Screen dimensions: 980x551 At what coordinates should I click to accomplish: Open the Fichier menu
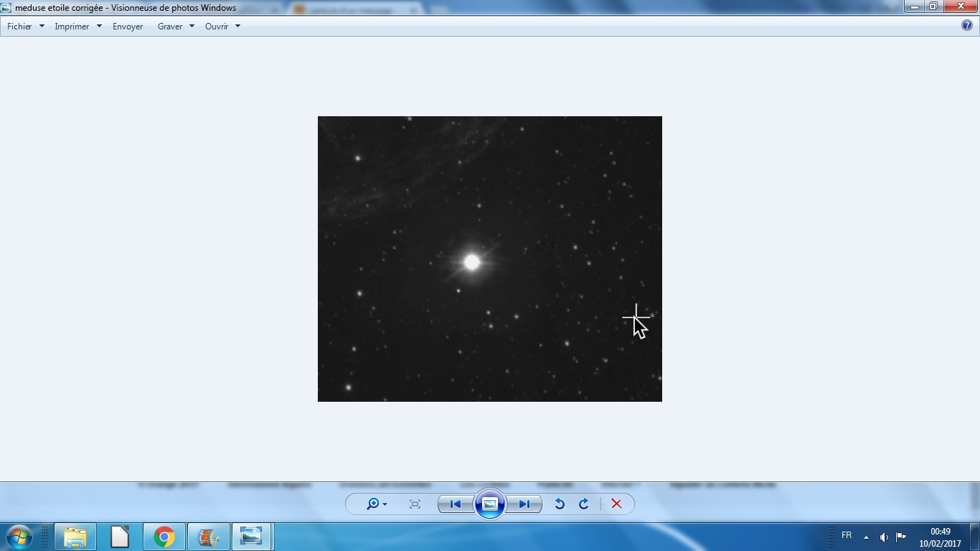(26, 27)
